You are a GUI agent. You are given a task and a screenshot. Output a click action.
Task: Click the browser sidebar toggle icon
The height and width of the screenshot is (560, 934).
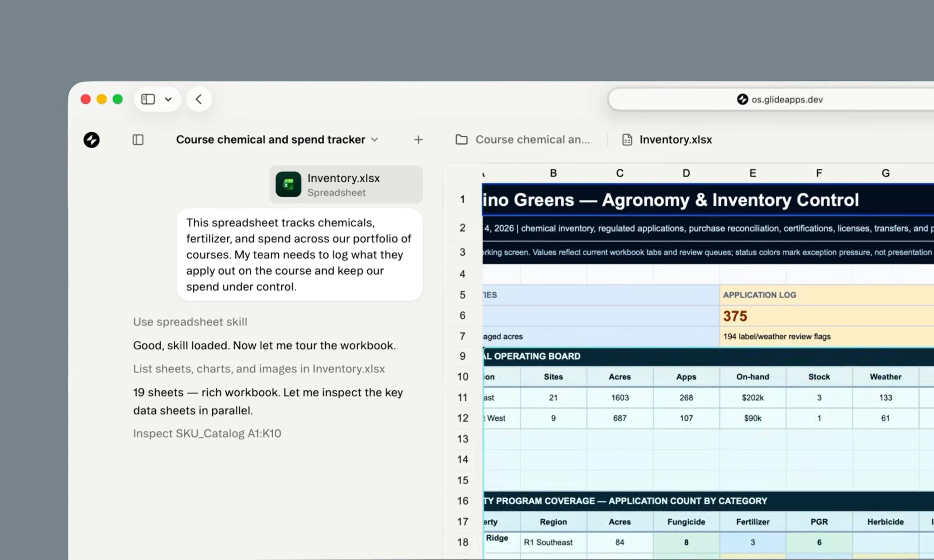pos(148,99)
